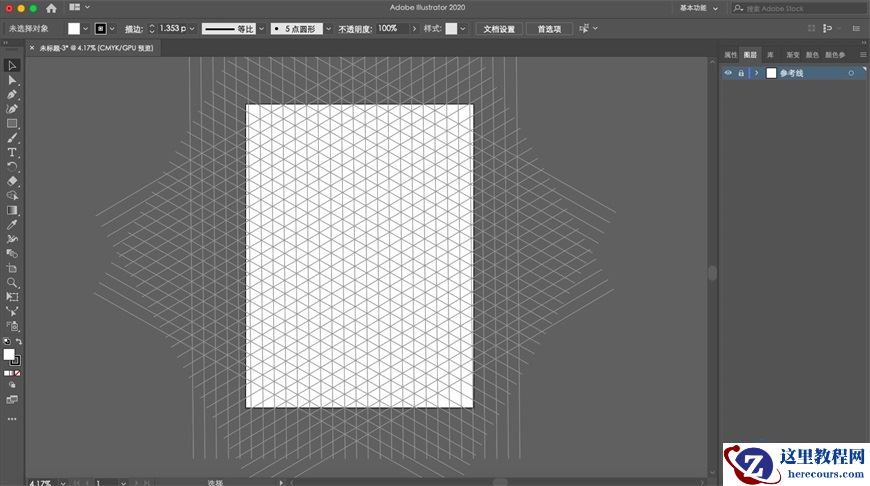Screen dimensions: 870x486
Task: Open the 样式 graphic style dropdown
Action: 463,29
